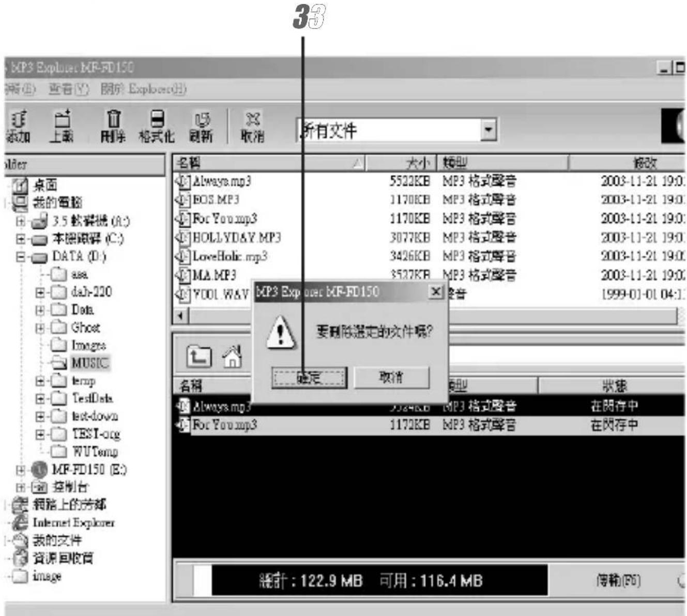Select 我的電腦 in the folder tree
687x616 pixels.
pos(57,202)
